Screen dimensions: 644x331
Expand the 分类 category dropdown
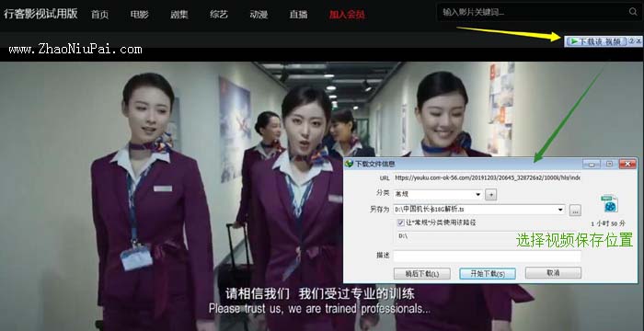pos(478,194)
